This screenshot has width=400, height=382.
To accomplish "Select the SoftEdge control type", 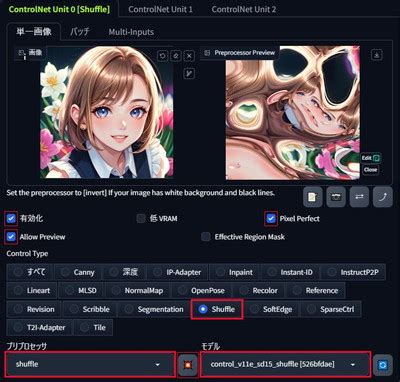I will click(x=272, y=309).
